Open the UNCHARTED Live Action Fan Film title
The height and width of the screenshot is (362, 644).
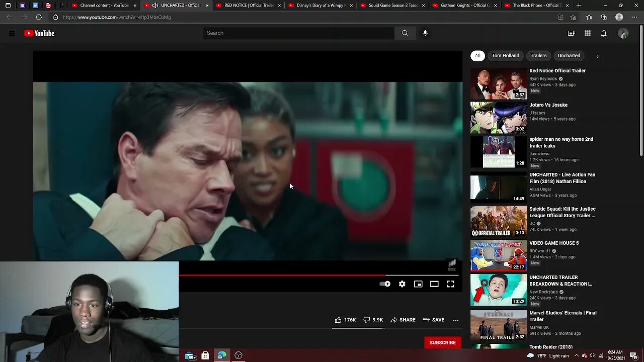pyautogui.click(x=562, y=178)
